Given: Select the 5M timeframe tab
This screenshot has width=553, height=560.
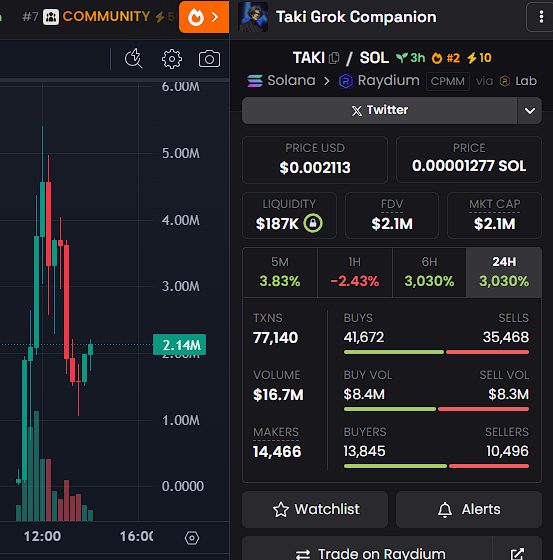Looking at the screenshot, I should tap(280, 272).
